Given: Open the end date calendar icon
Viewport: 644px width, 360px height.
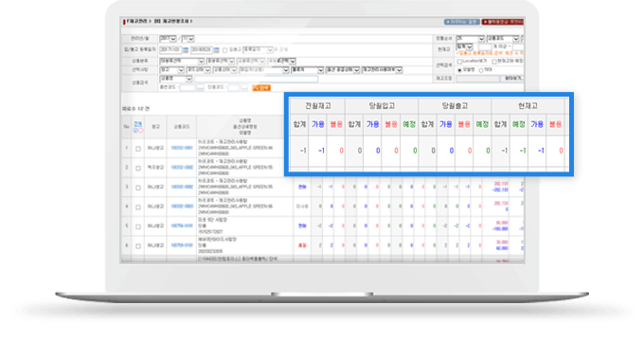Looking at the screenshot, I should (x=217, y=50).
